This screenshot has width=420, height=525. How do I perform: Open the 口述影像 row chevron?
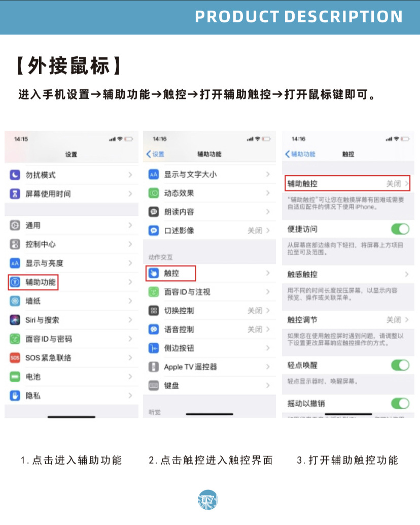[x=268, y=231]
